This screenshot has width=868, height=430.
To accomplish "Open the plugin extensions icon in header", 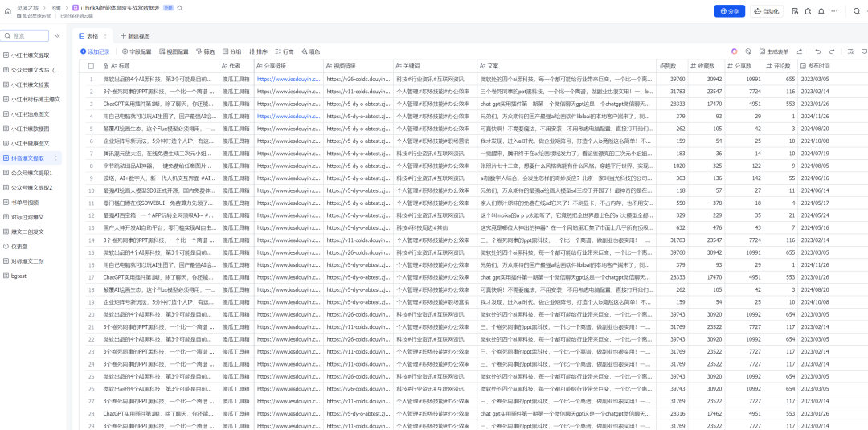I will (x=809, y=11).
